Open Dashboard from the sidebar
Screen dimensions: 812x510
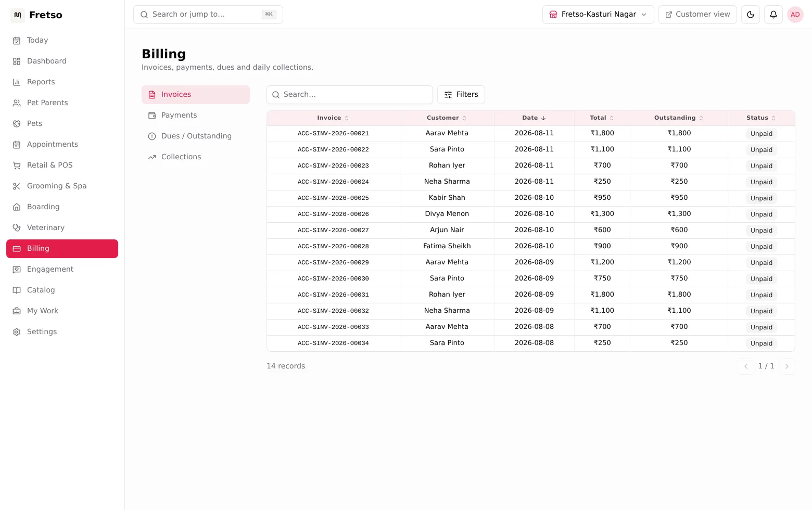pyautogui.click(x=62, y=61)
